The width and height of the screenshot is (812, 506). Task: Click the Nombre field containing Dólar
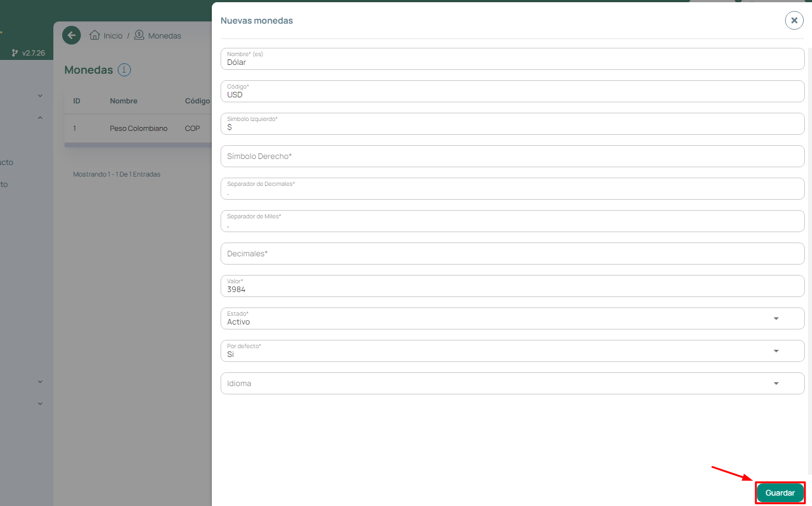(513, 59)
